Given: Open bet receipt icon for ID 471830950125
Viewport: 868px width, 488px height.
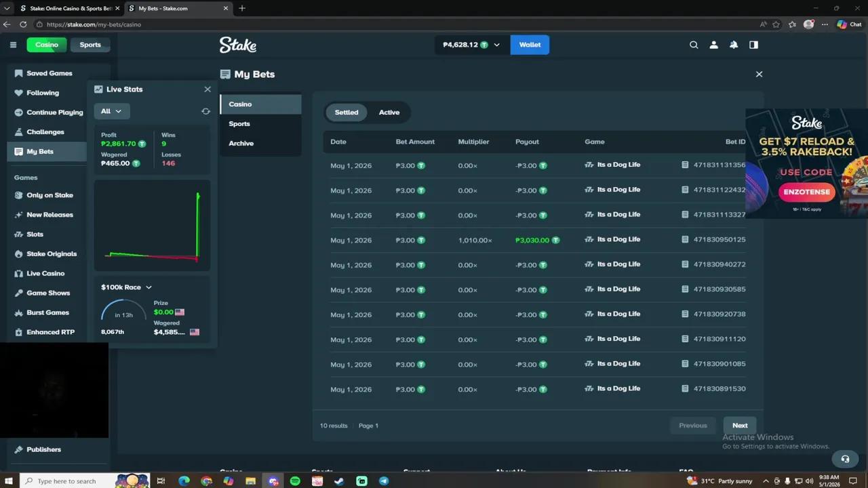Looking at the screenshot, I should pos(685,239).
